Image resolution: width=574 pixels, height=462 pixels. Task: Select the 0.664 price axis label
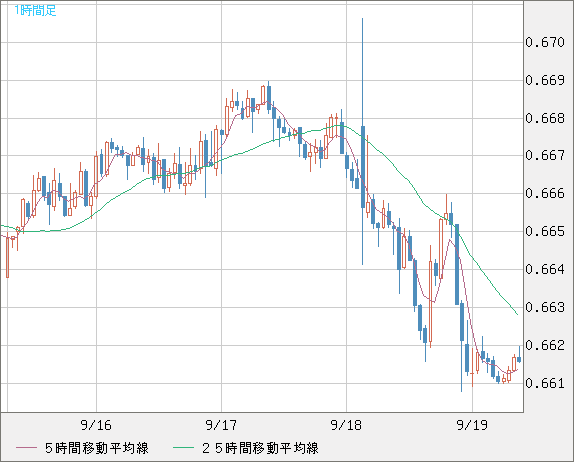[x=545, y=269]
